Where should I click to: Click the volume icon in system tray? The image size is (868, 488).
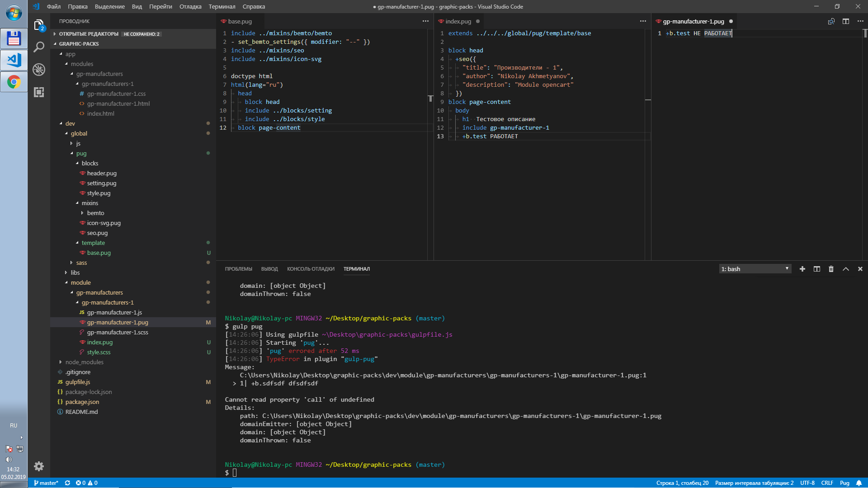[9, 460]
